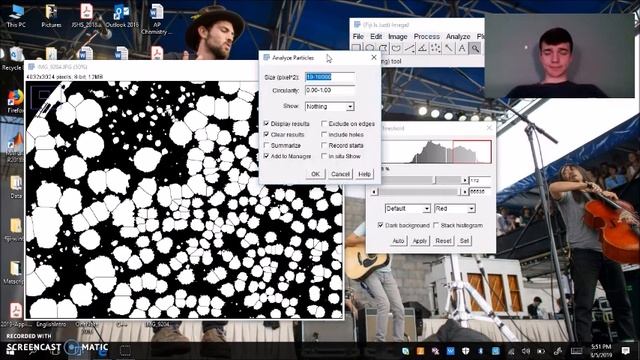Click the Windows Security shield tray icon

(466, 351)
